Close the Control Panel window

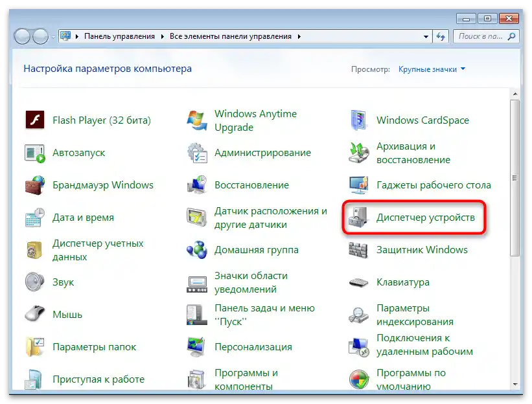pyautogui.click(x=509, y=19)
